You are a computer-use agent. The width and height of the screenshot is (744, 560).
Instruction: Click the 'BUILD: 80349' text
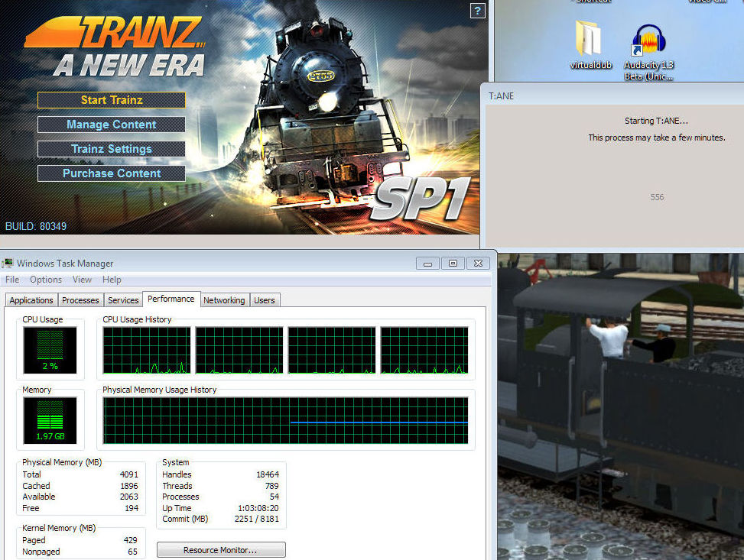[x=36, y=227]
